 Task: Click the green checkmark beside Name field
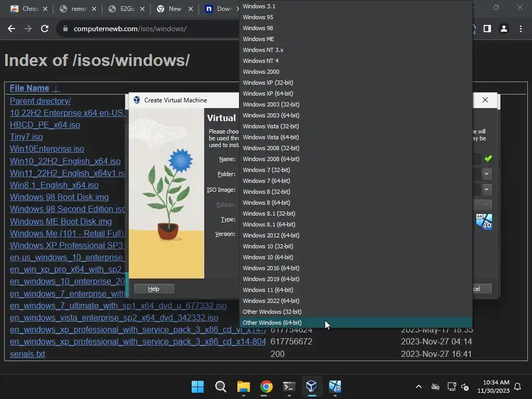pos(488,158)
